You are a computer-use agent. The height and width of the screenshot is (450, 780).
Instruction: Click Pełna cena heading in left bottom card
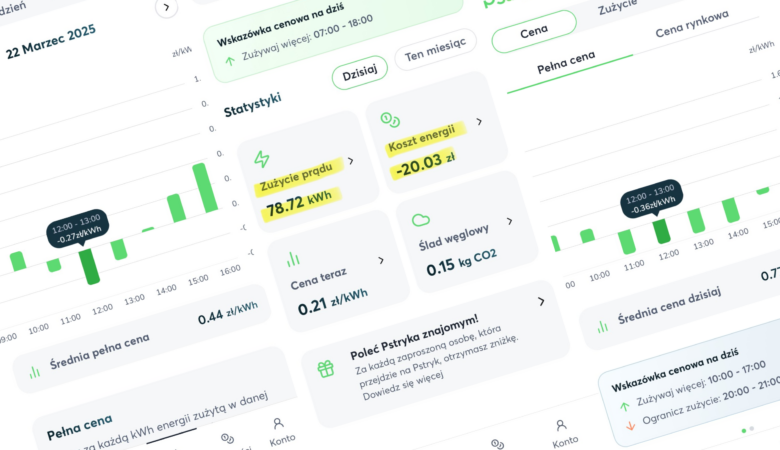coord(80,427)
